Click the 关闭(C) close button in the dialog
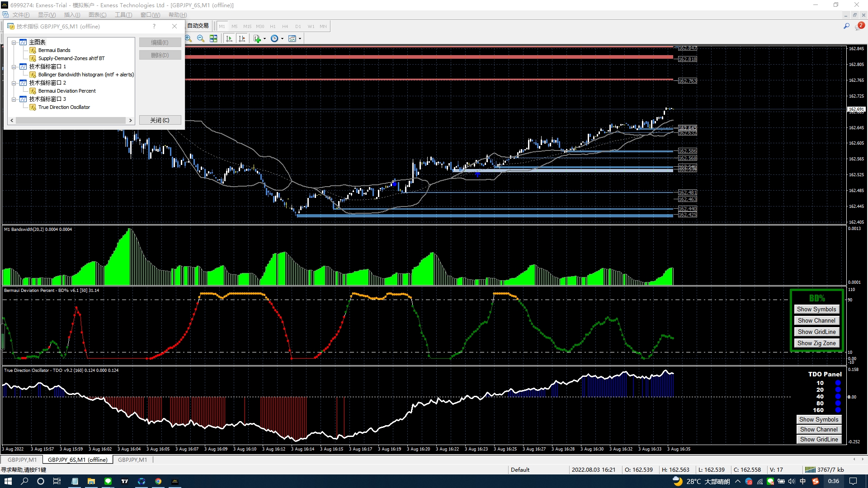 click(x=160, y=120)
